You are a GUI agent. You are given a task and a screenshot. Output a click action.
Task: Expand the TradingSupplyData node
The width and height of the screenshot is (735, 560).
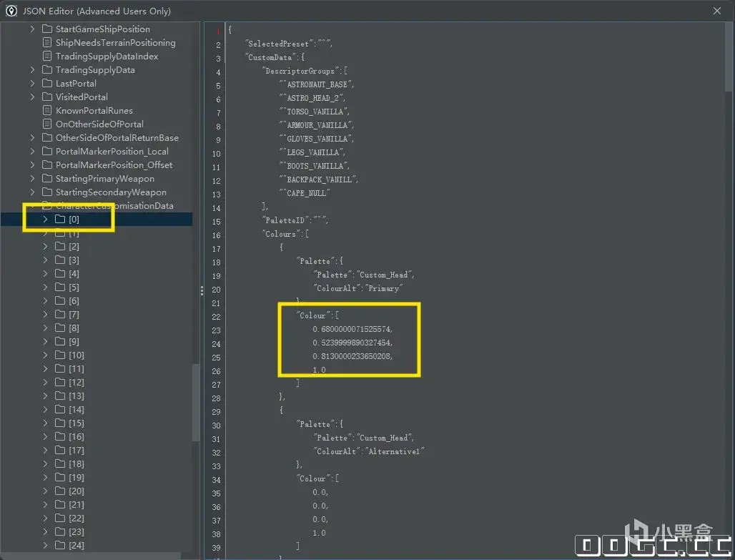pyautogui.click(x=32, y=70)
